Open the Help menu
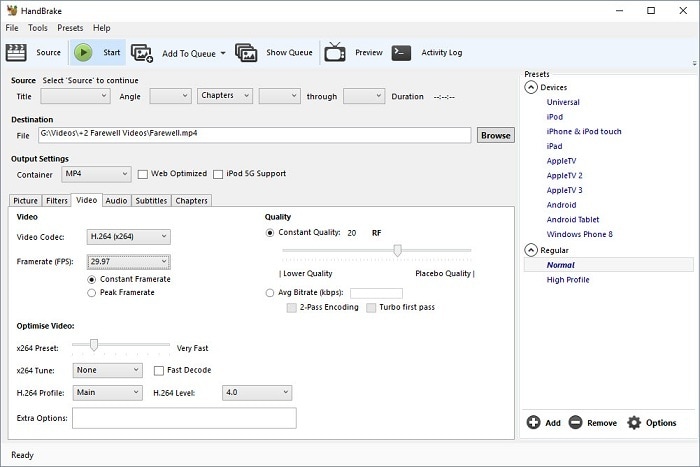The image size is (700, 467). (102, 28)
